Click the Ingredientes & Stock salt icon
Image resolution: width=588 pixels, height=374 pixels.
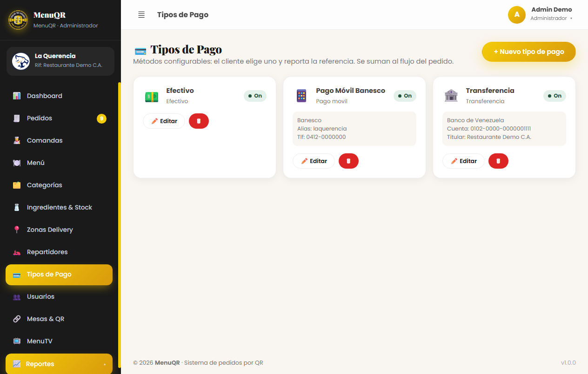(x=17, y=207)
